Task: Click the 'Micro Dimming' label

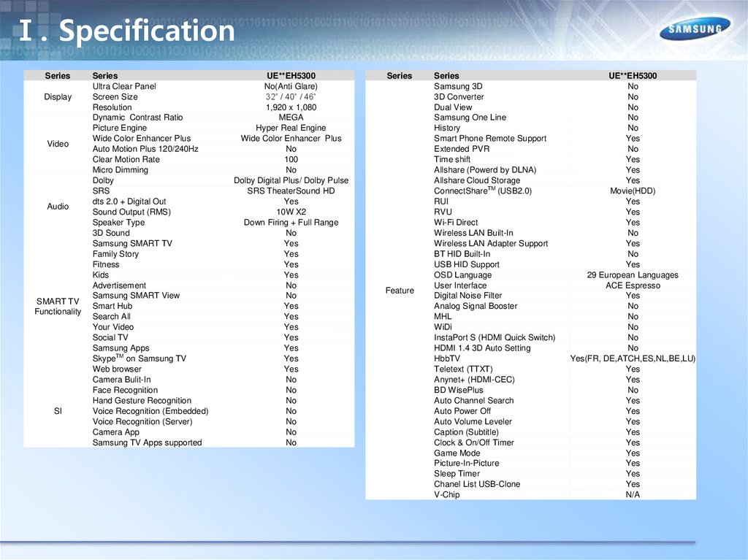Action: [x=121, y=170]
